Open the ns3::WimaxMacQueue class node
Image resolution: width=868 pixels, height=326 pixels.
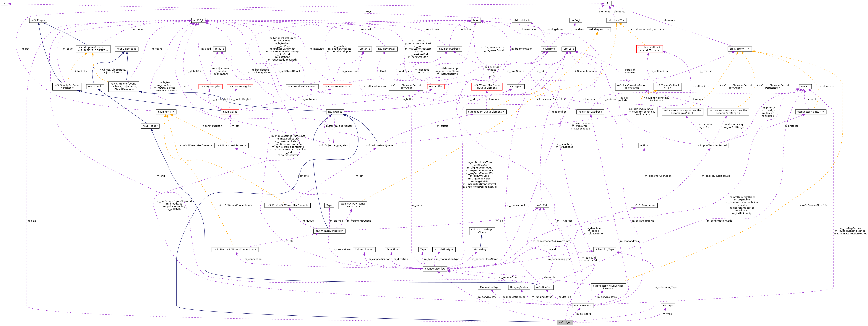point(379,145)
